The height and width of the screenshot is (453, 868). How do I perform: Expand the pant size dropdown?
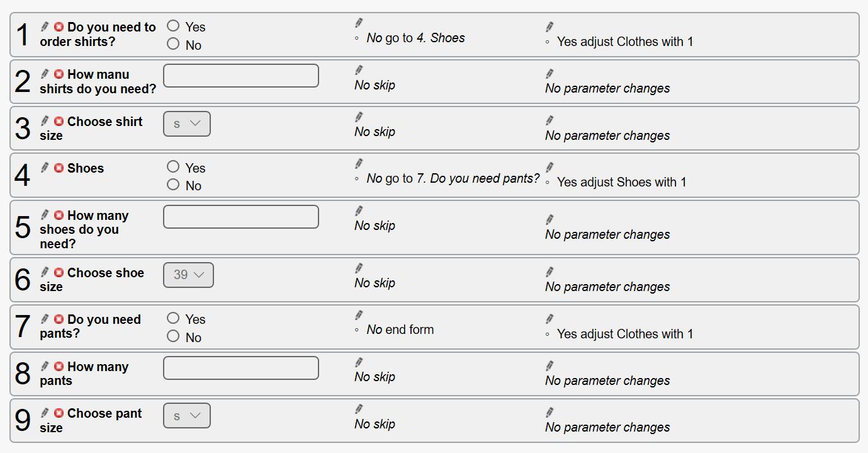tap(187, 416)
